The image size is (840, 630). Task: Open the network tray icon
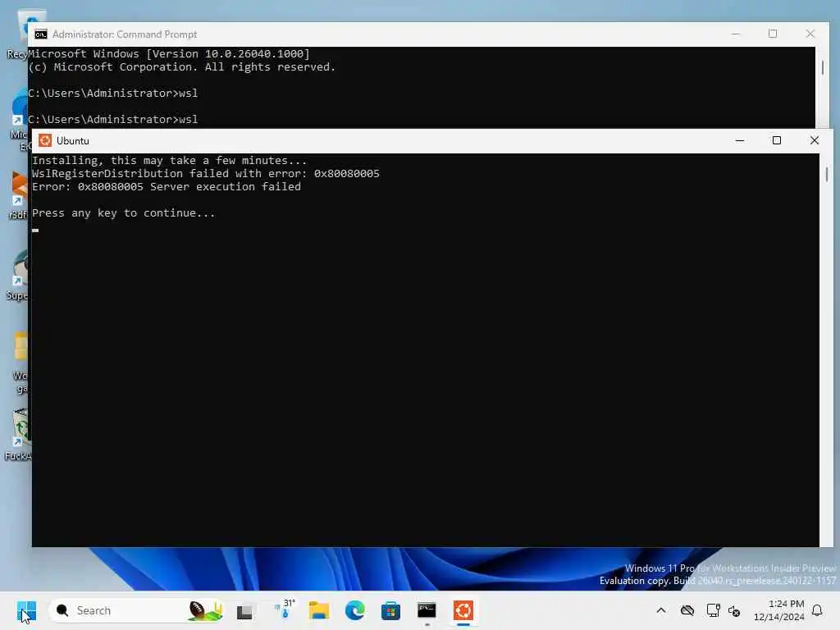coord(713,610)
